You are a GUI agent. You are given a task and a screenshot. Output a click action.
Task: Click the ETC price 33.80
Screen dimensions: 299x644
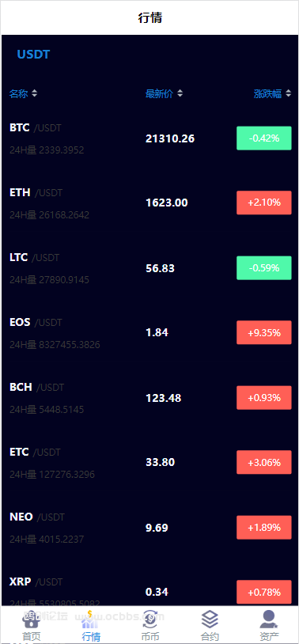pyautogui.click(x=160, y=462)
